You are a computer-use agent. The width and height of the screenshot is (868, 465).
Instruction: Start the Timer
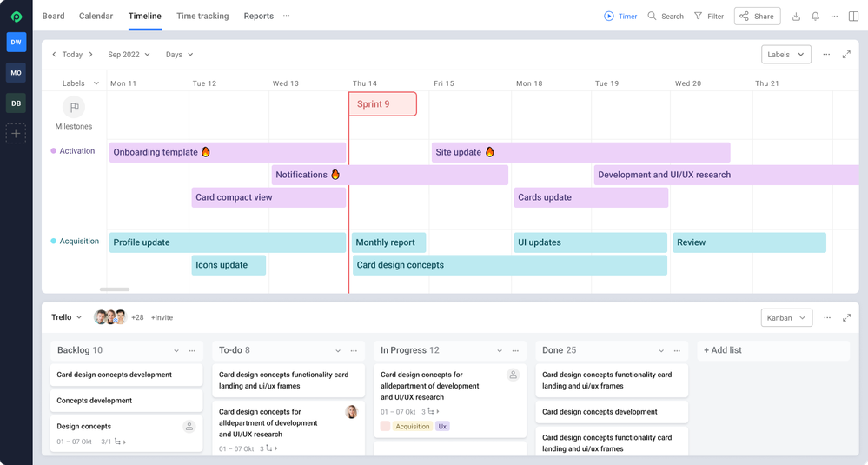point(620,16)
